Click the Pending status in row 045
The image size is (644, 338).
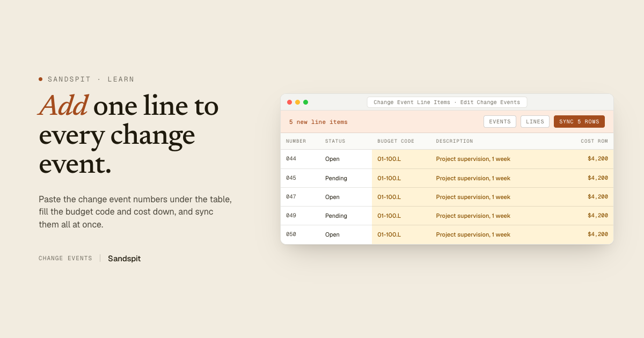[x=336, y=178]
